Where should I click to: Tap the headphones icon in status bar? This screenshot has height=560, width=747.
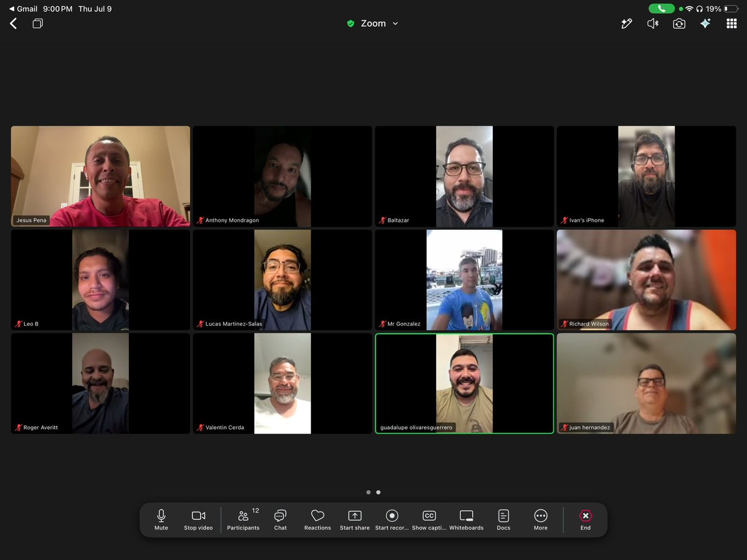coord(700,9)
